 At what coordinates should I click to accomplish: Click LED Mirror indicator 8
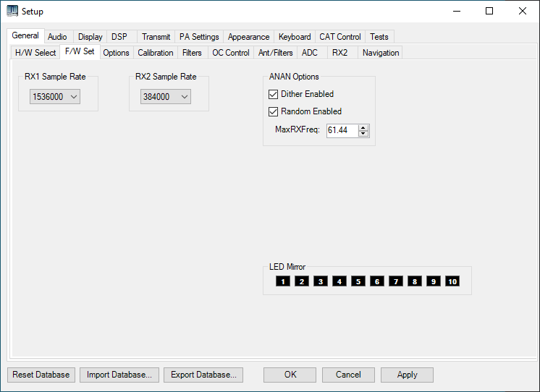(415, 281)
